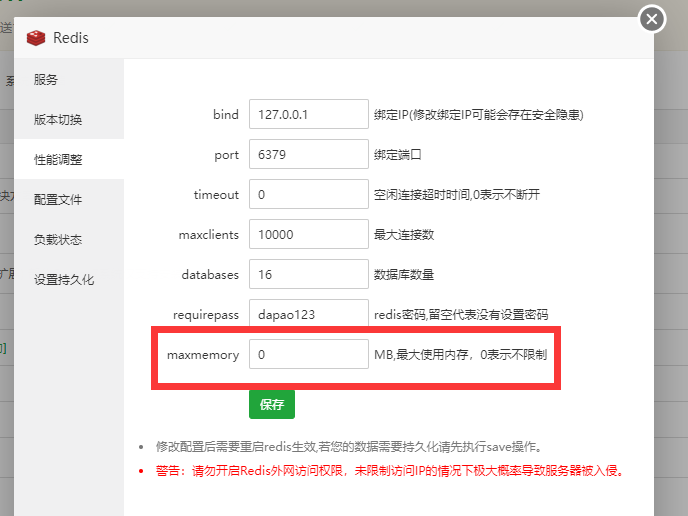Screen dimensions: 688x516
Task: Edit the maxclients field showing 10000
Action: (x=309, y=234)
